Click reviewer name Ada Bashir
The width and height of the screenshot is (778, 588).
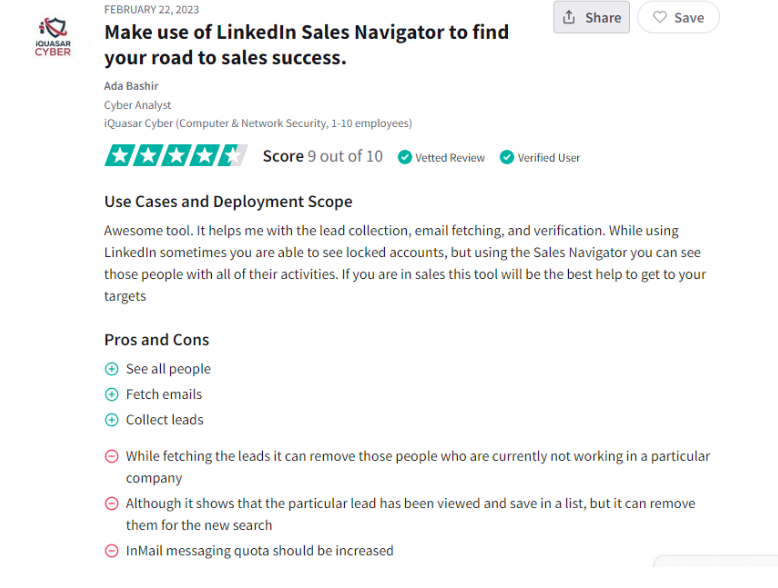coord(131,86)
